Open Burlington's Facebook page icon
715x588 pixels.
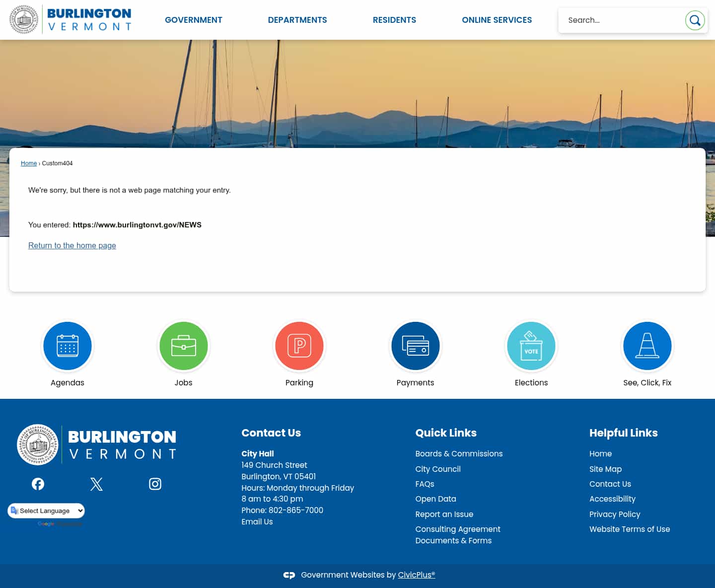pyautogui.click(x=38, y=483)
